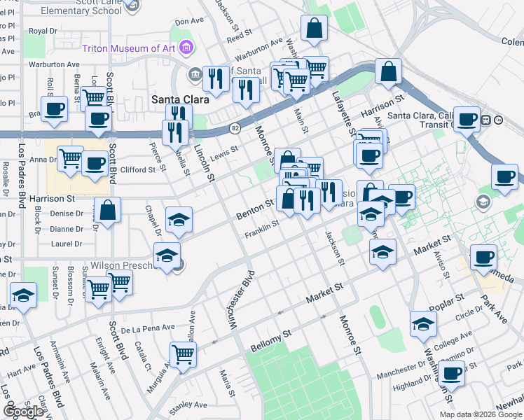Click the city hall gray marker icon
524x420 pixels.
pyautogui.click(x=195, y=74)
